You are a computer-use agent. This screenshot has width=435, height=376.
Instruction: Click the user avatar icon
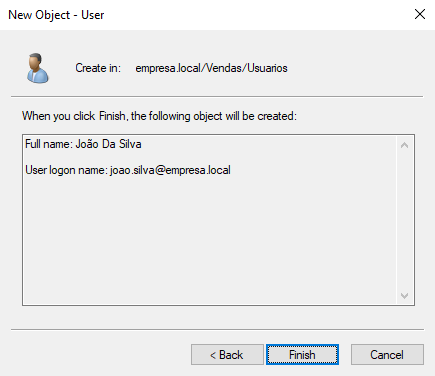pyautogui.click(x=38, y=68)
